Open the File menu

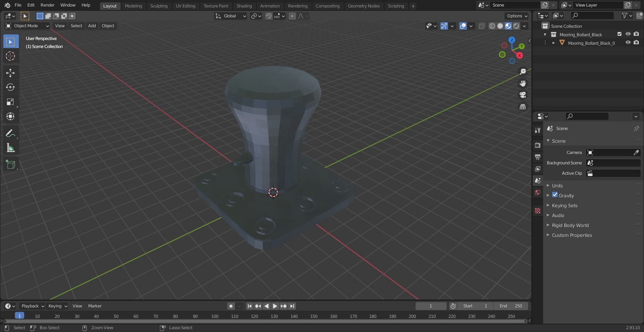pyautogui.click(x=18, y=5)
